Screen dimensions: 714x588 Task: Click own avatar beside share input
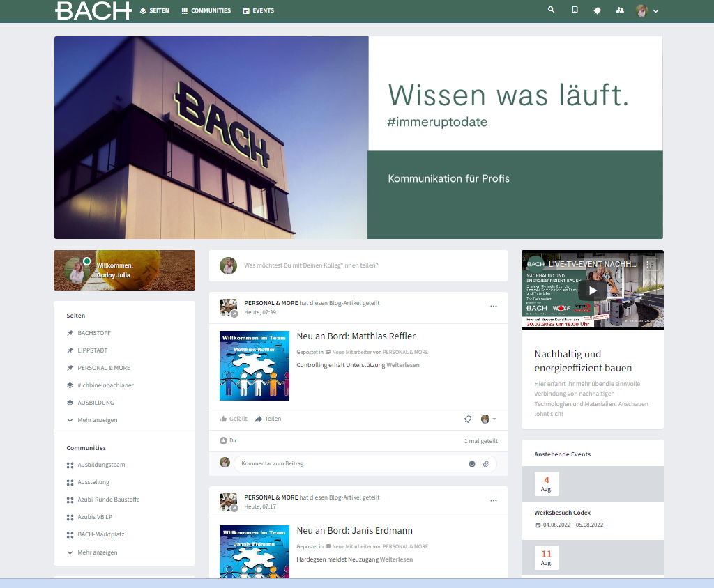coord(228,265)
